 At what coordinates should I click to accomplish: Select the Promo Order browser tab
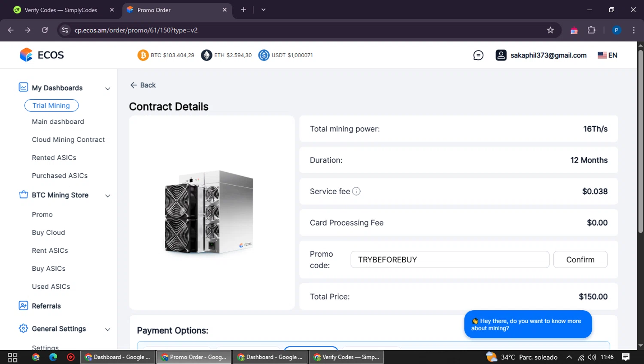(177, 10)
